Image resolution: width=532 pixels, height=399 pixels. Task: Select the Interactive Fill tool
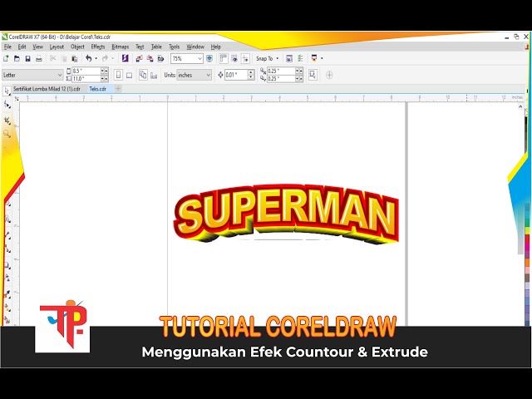(7, 308)
